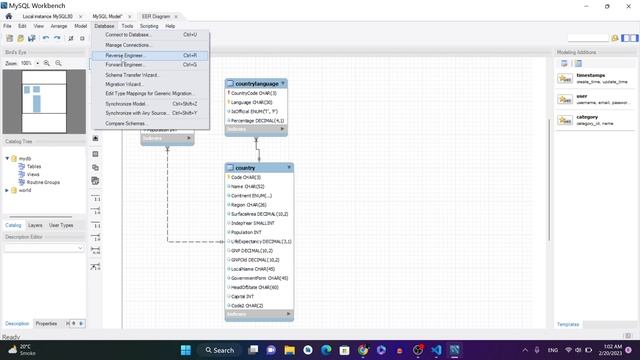Screen dimensions: 640x360
Task: Click the Undo arrow in toolbar
Action: (x=46, y=38)
